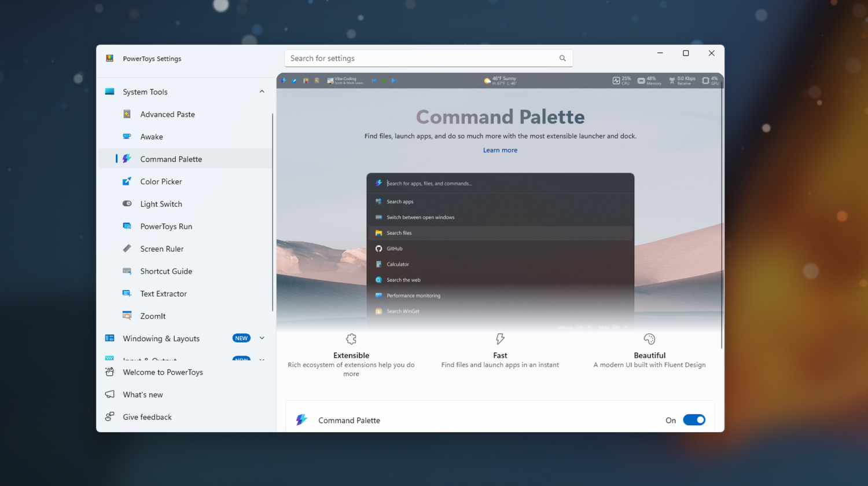Select the Awake coffee cup icon
The image size is (868, 486).
pyautogui.click(x=127, y=137)
